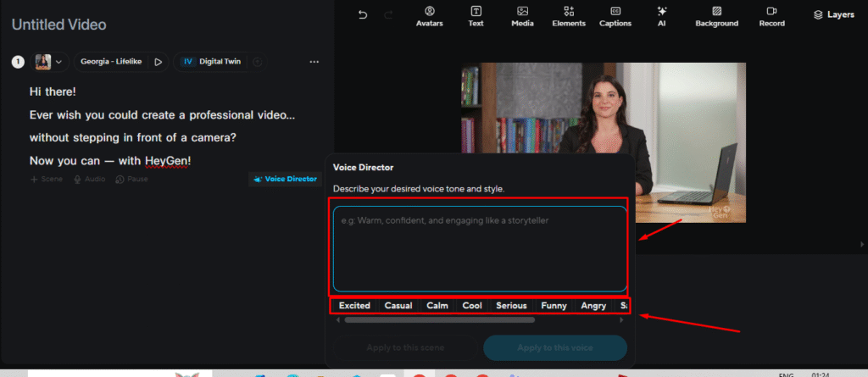Screen dimensions: 868x377
Task: Open the Captions tool
Action: click(x=615, y=15)
